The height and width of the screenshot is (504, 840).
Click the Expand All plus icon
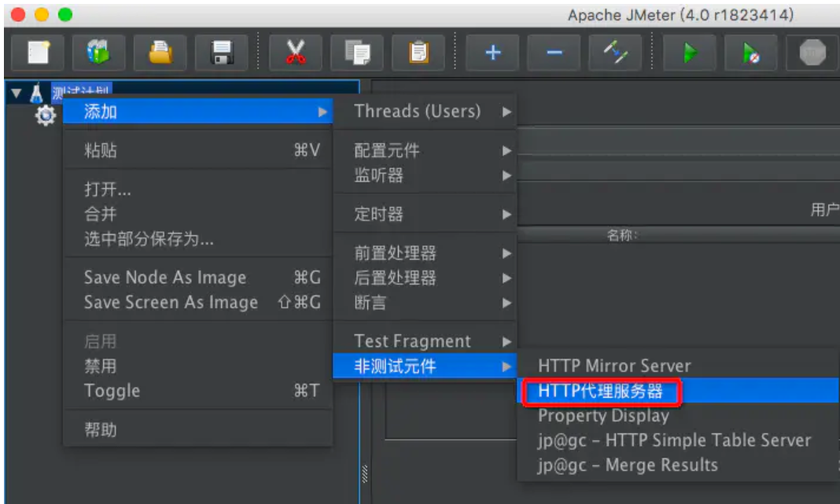click(493, 53)
